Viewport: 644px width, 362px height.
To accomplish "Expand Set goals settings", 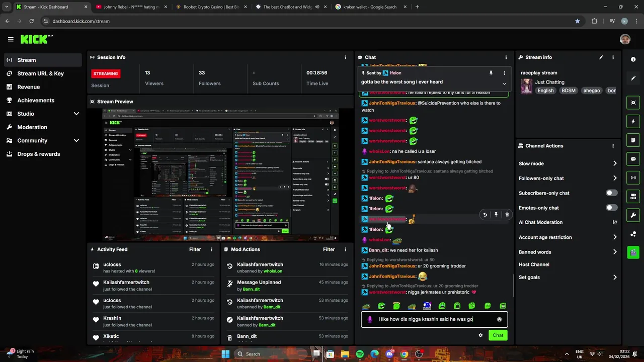I will pos(614,277).
